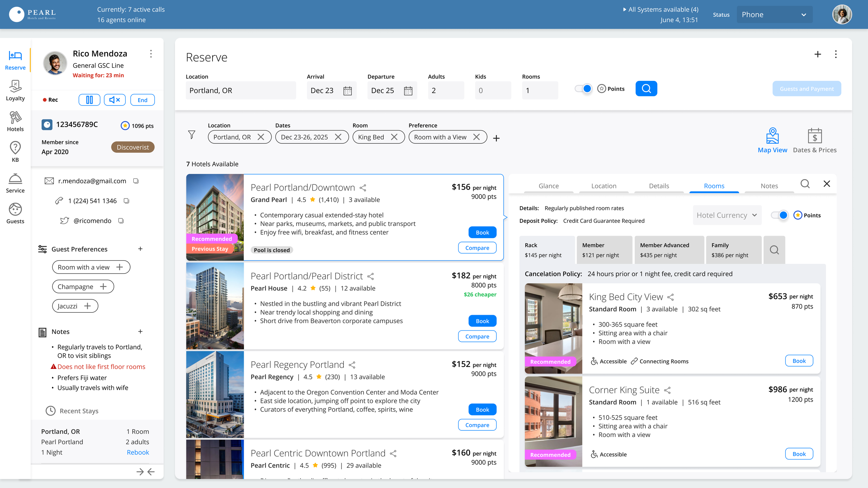This screenshot has height=488, width=868.
Task: Select the Member rate tab
Action: [x=604, y=250]
